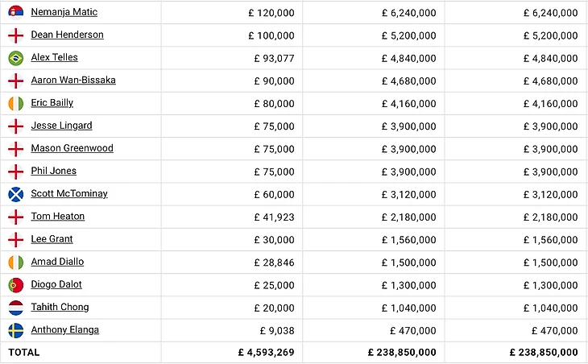Click the England flag next to Dean Henderson
588x364 pixels.
15,35
